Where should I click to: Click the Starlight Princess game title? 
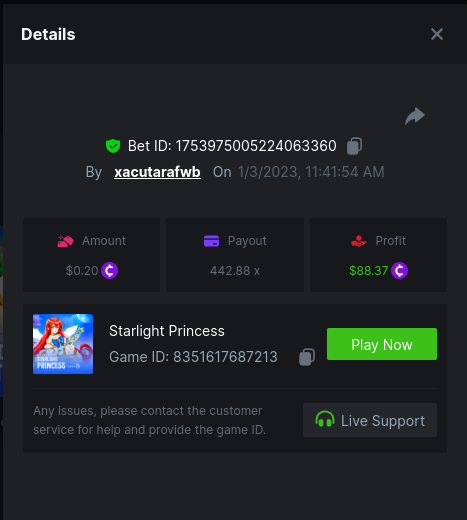click(x=167, y=331)
